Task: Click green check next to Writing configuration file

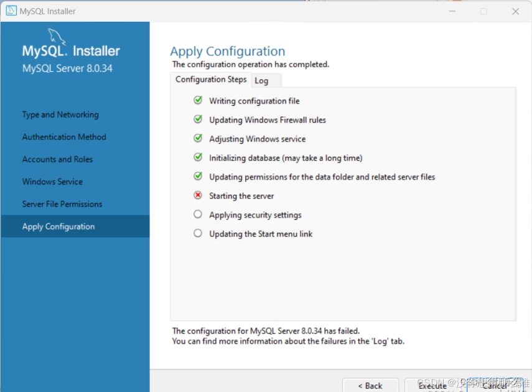Action: point(198,100)
